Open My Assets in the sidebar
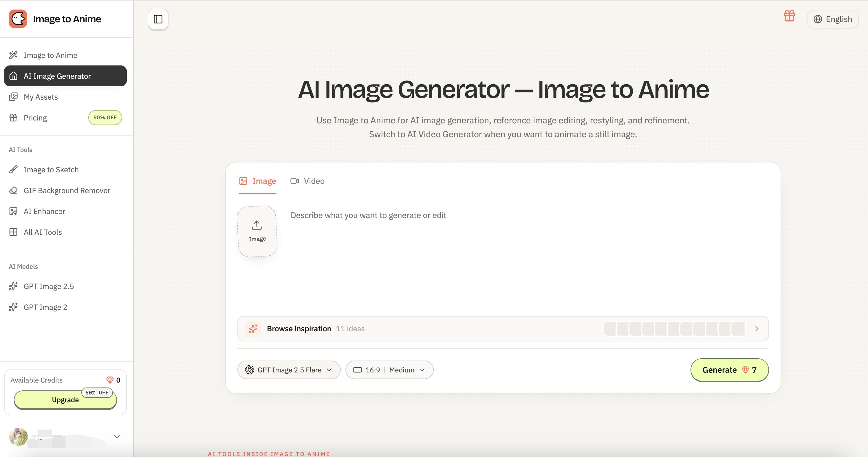The height and width of the screenshot is (457, 868). [65, 97]
